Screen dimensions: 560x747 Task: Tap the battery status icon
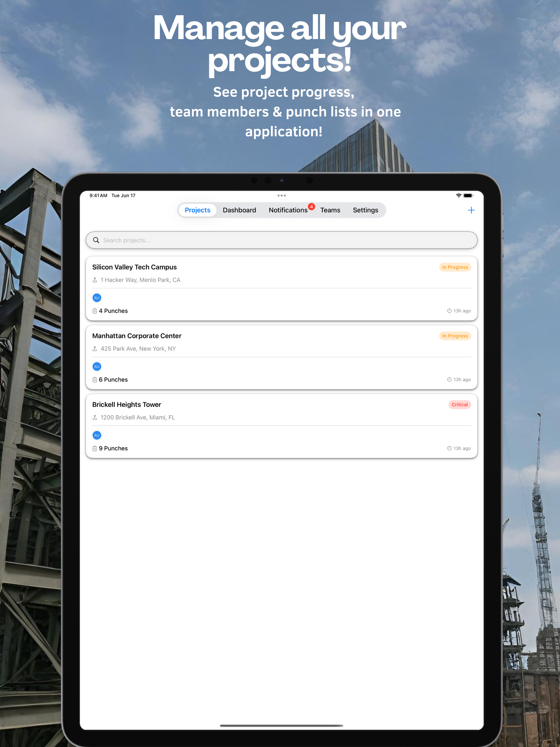[x=468, y=195]
